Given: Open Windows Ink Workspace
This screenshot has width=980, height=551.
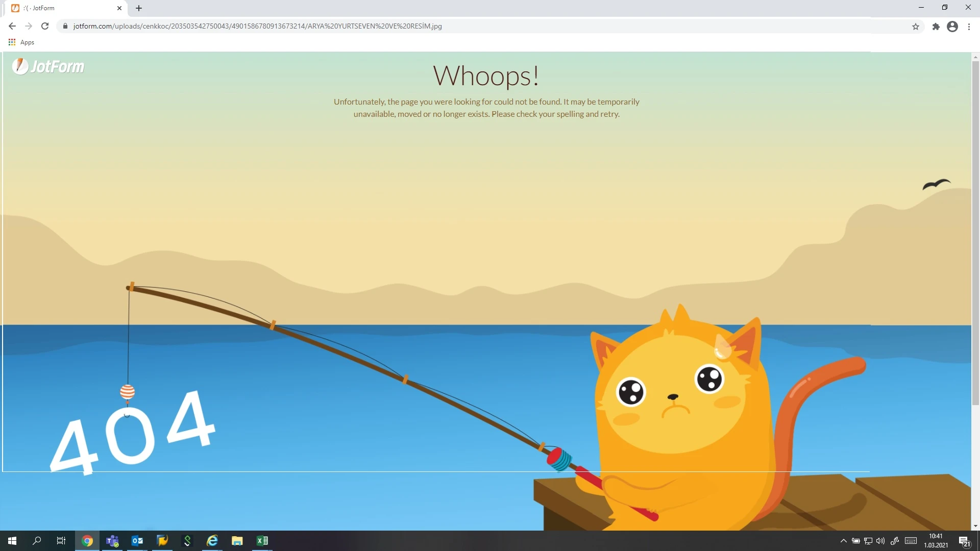Looking at the screenshot, I should pyautogui.click(x=895, y=541).
